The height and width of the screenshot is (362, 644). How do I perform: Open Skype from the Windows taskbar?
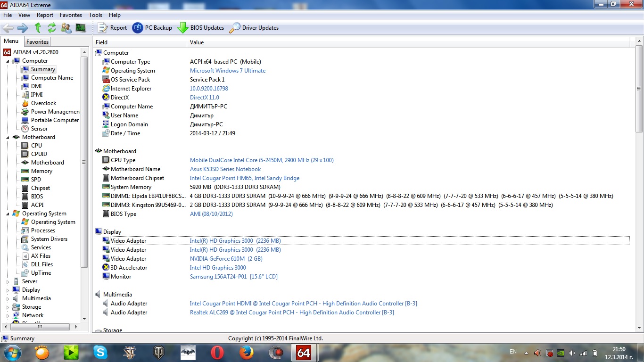[100, 352]
